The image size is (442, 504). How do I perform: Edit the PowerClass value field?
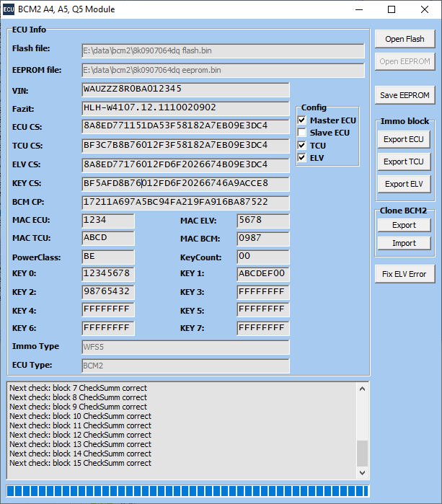(108, 257)
